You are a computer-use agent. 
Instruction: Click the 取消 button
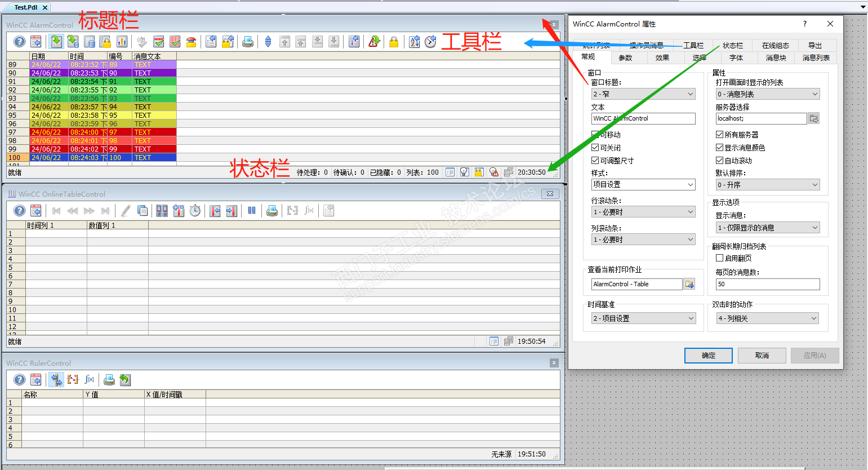click(x=762, y=356)
